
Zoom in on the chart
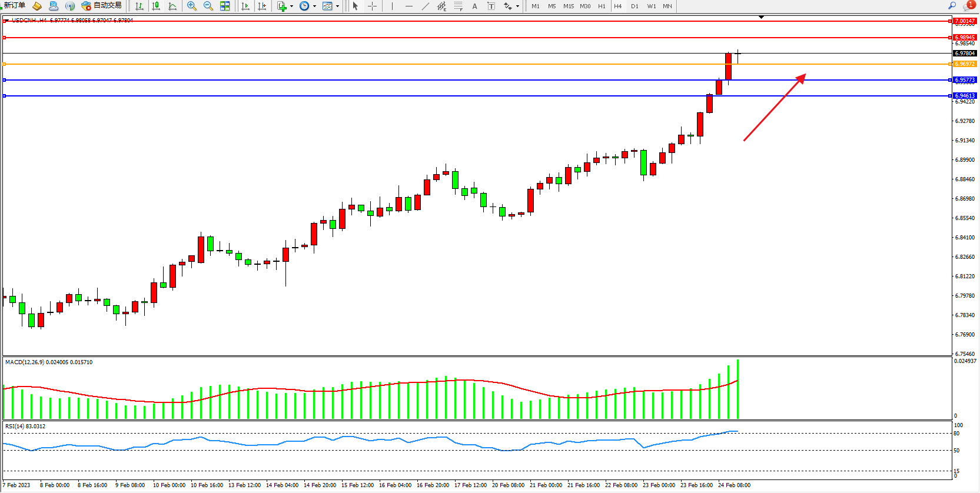(192, 6)
